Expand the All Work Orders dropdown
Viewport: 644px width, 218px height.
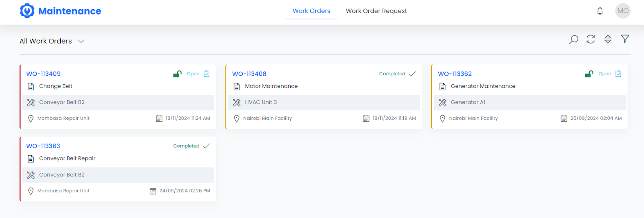pos(52,41)
